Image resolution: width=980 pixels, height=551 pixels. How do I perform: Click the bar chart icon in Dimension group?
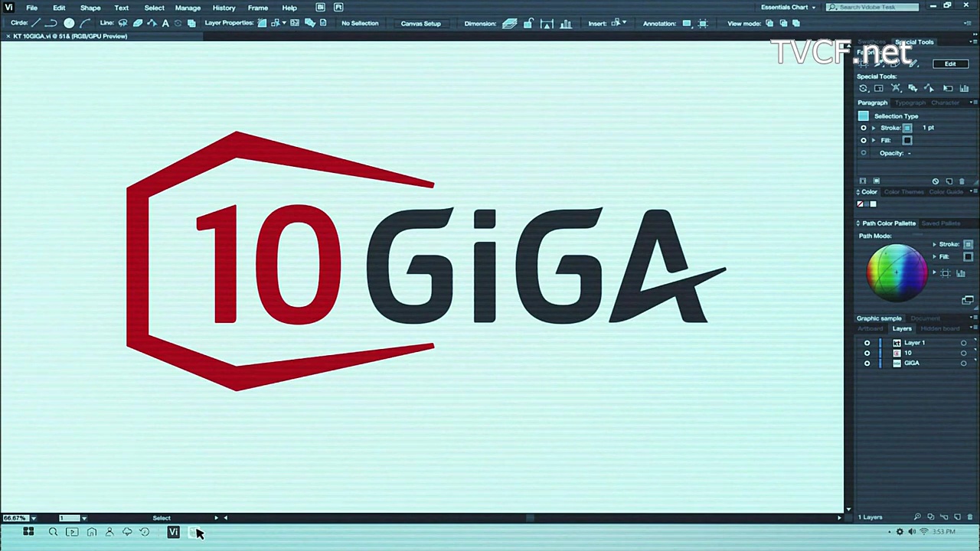[566, 23]
